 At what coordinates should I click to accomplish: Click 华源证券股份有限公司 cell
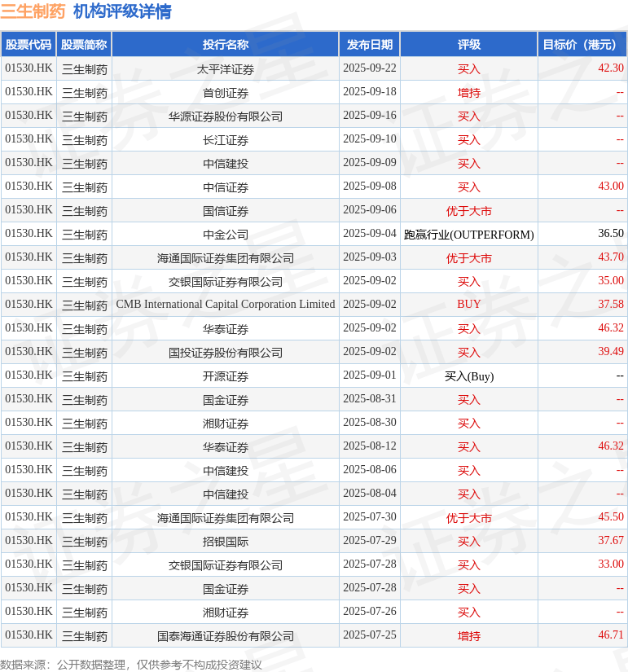pos(226,116)
